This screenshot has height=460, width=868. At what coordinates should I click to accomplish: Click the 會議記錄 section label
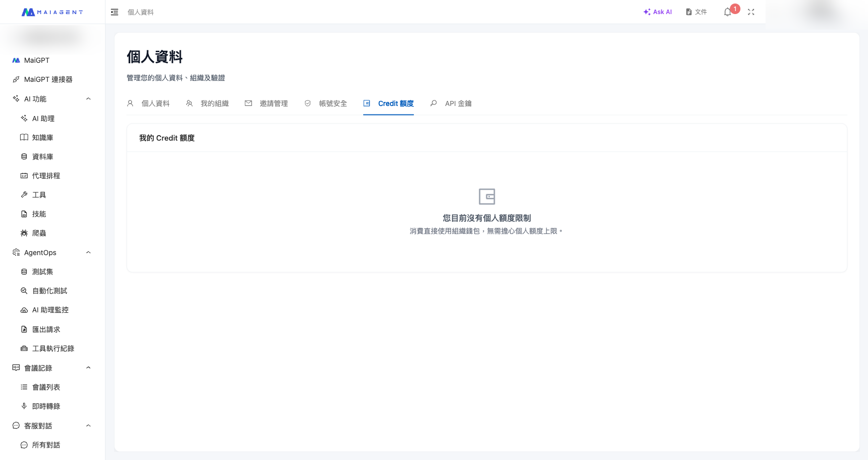click(38, 368)
